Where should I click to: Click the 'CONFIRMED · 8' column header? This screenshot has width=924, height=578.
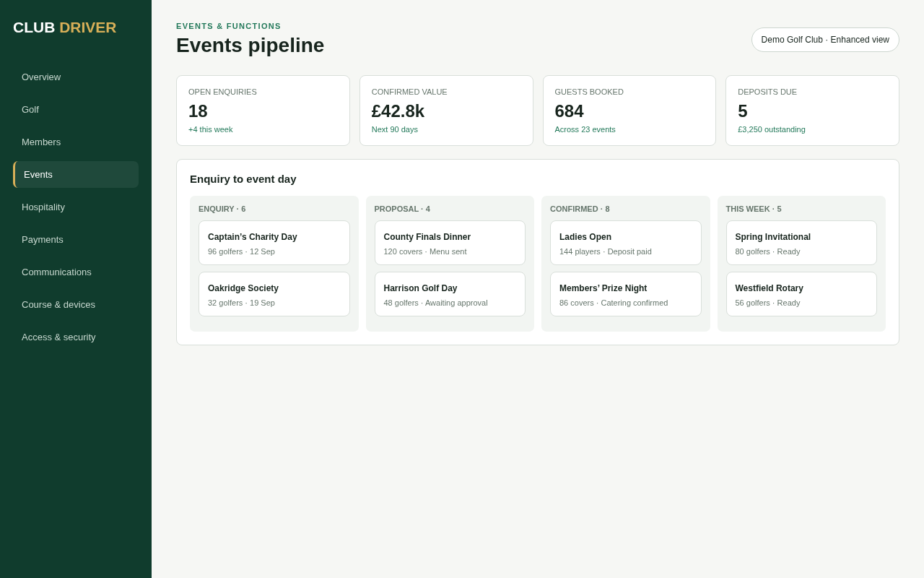pyautogui.click(x=580, y=209)
